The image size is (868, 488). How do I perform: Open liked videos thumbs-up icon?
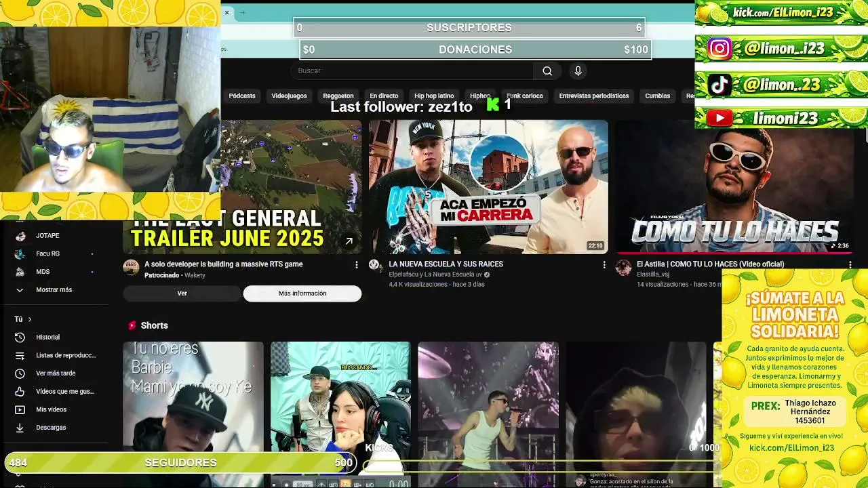click(x=20, y=391)
